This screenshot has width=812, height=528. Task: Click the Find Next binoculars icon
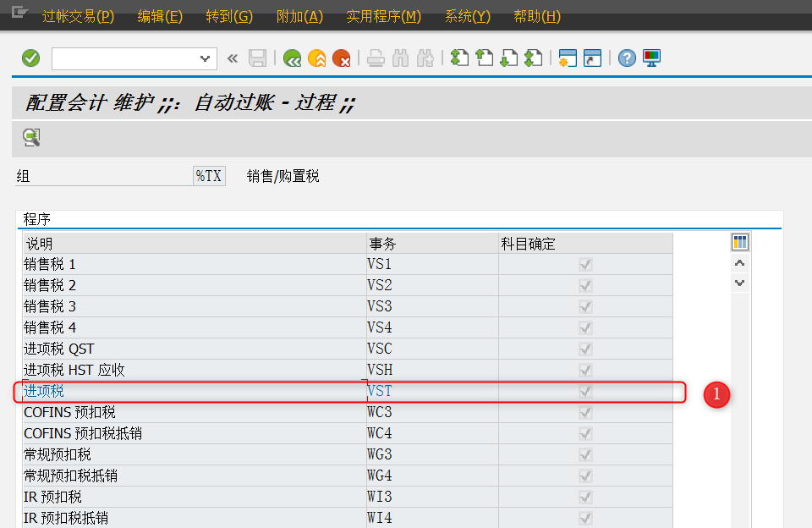coord(425,58)
